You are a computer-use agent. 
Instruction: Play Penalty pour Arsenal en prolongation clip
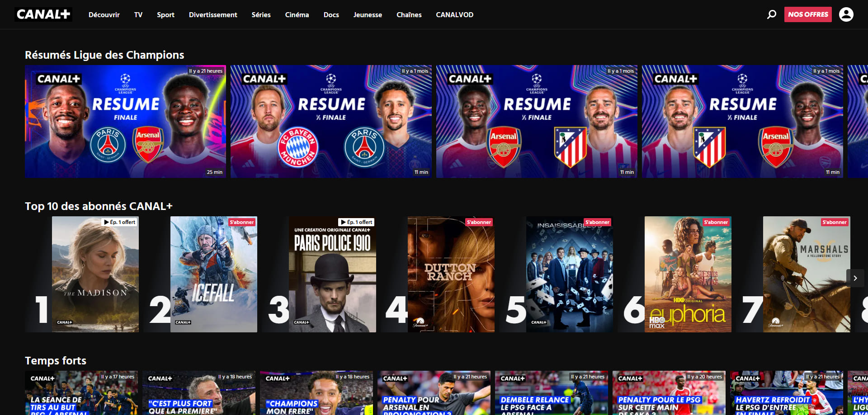pyautogui.click(x=434, y=393)
